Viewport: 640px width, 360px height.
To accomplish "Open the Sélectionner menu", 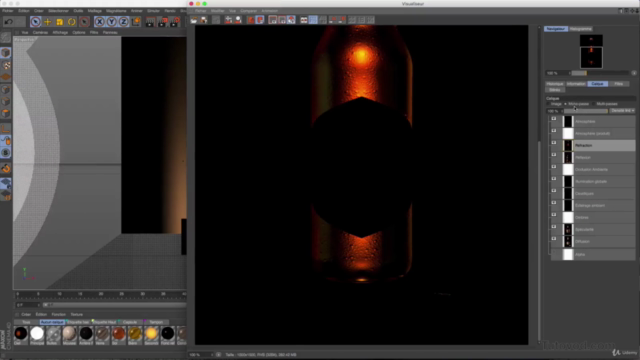I will click(x=58, y=11).
